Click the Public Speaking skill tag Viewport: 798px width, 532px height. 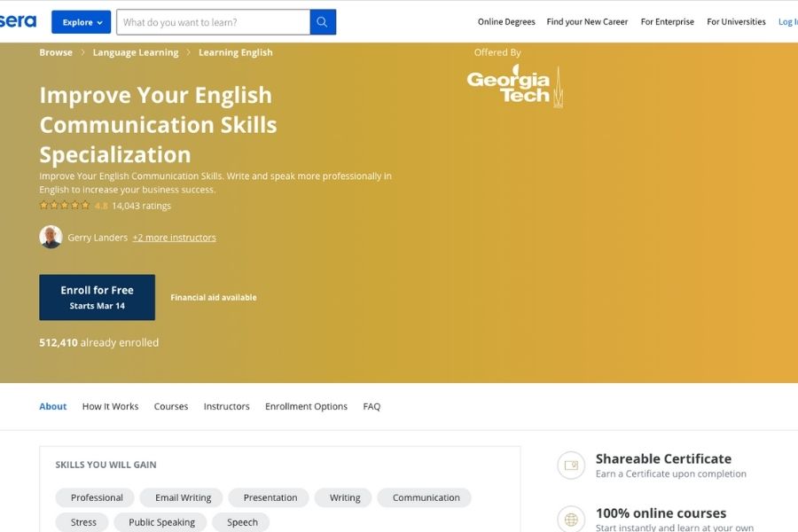click(160, 522)
